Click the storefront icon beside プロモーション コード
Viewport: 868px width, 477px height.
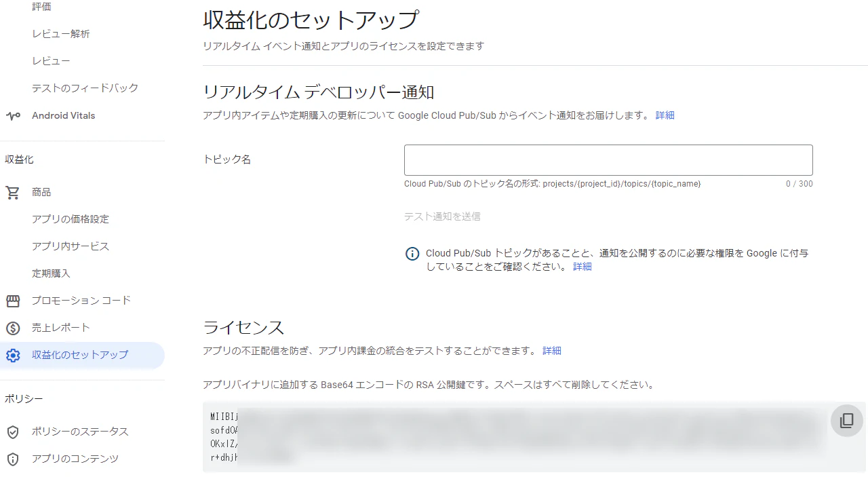[x=13, y=301]
